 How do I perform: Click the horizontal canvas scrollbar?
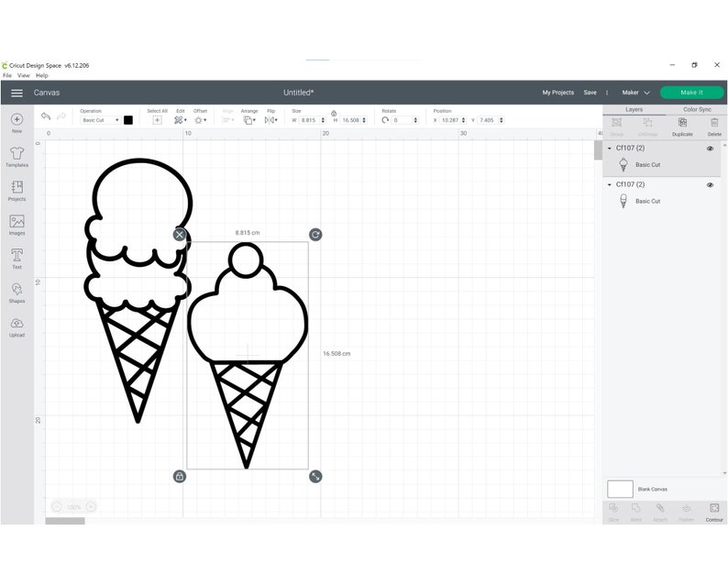(65, 521)
